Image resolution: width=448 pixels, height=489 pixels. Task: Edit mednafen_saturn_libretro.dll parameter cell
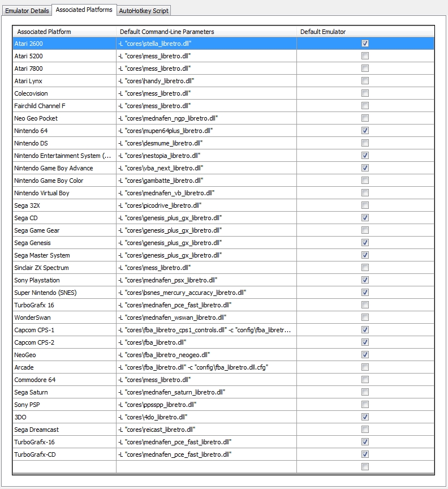click(206, 392)
